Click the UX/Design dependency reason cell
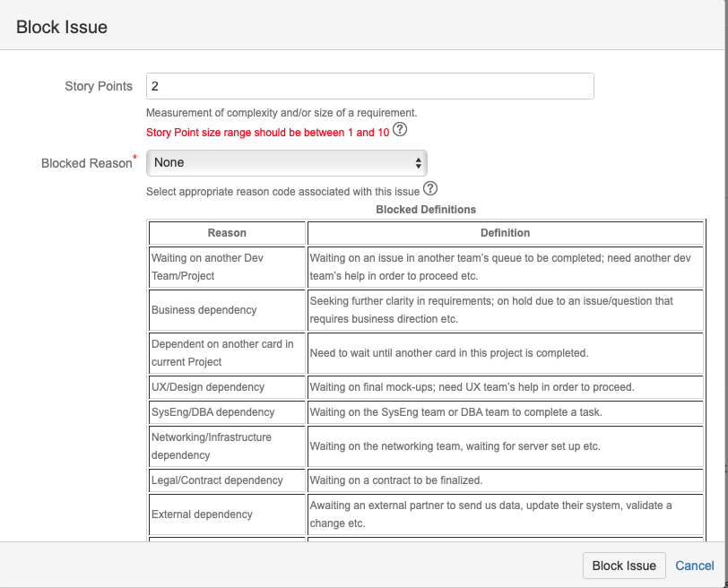 [227, 387]
